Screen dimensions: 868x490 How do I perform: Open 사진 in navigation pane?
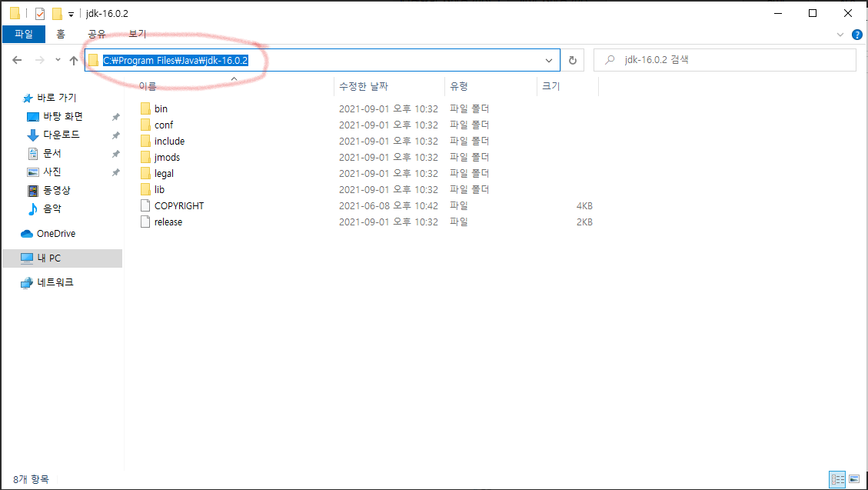coord(52,172)
